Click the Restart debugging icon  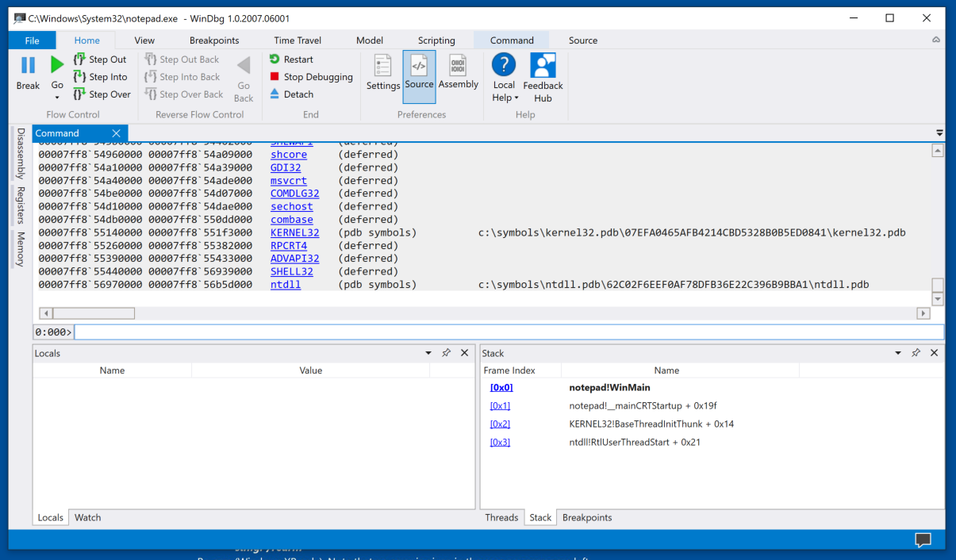(x=275, y=59)
